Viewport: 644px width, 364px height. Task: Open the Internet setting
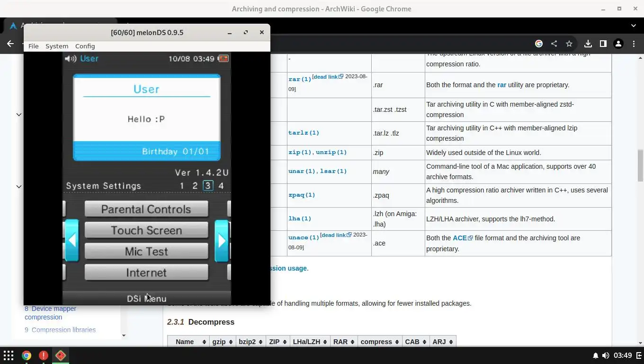[146, 273]
